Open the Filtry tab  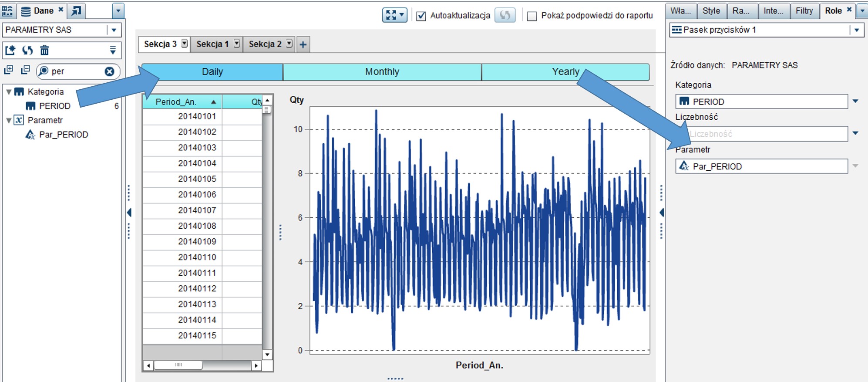pyautogui.click(x=804, y=11)
